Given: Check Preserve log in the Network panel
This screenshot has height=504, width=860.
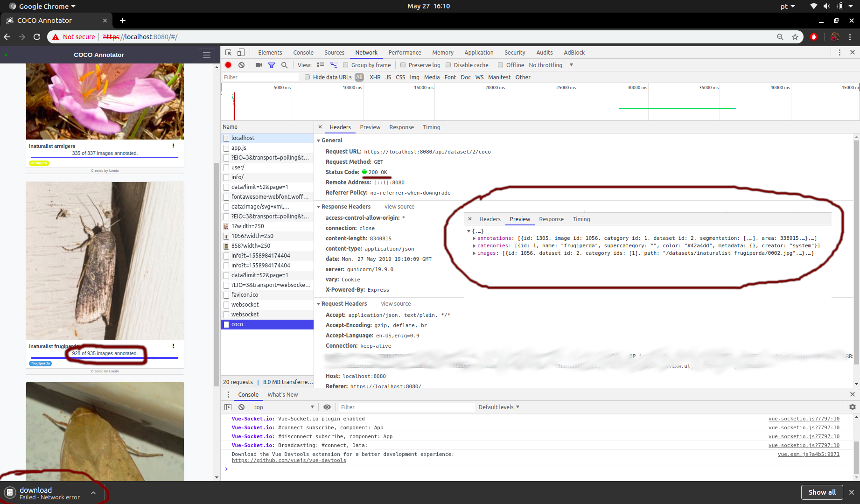Looking at the screenshot, I should 404,65.
